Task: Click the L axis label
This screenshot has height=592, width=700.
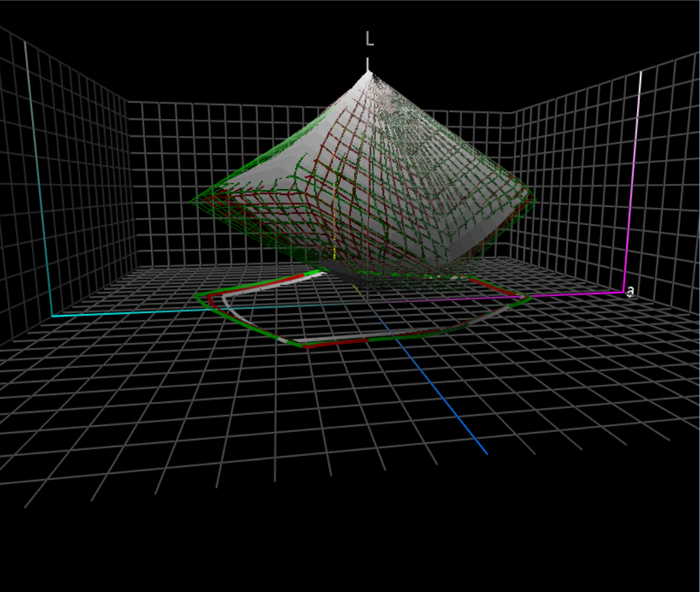Action: (x=369, y=39)
